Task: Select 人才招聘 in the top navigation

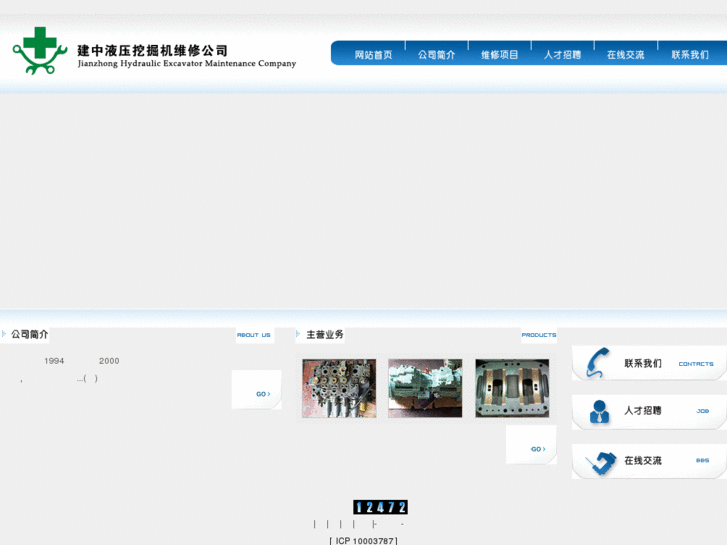Action: (x=562, y=55)
